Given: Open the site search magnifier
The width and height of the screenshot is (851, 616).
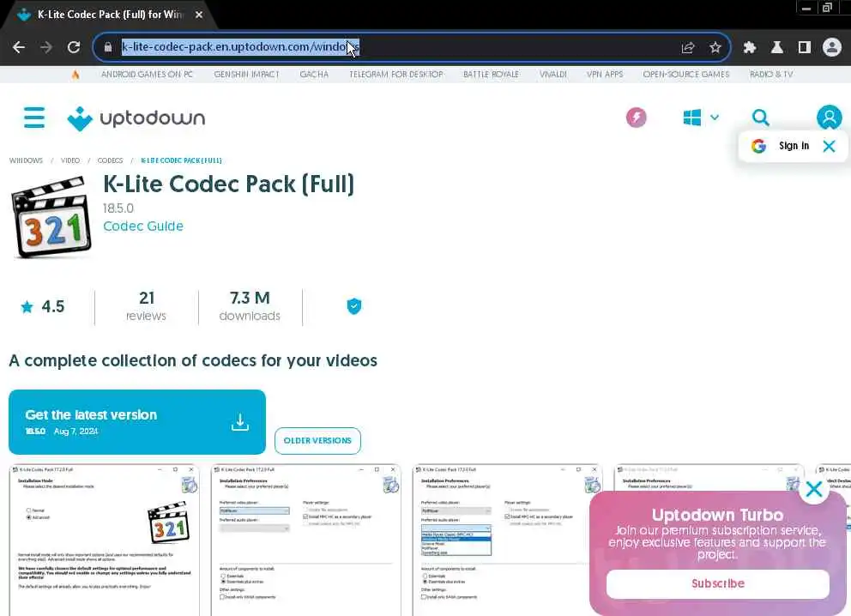Looking at the screenshot, I should click(760, 118).
